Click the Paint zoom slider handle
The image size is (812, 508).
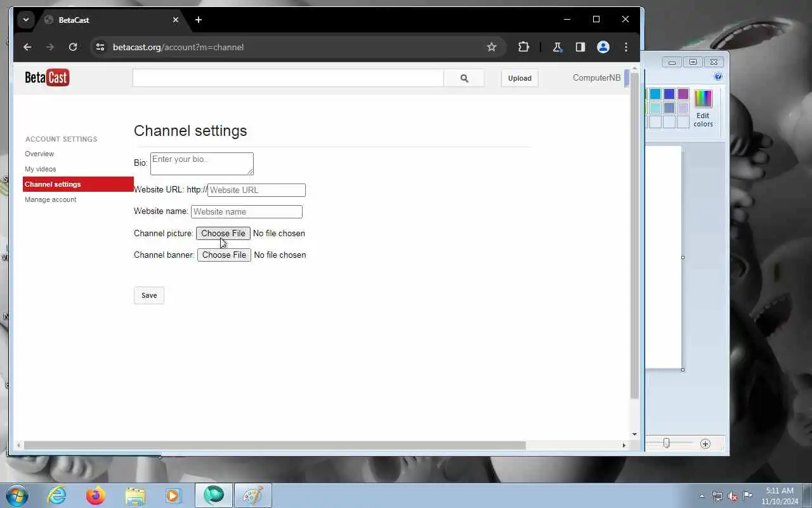666,443
